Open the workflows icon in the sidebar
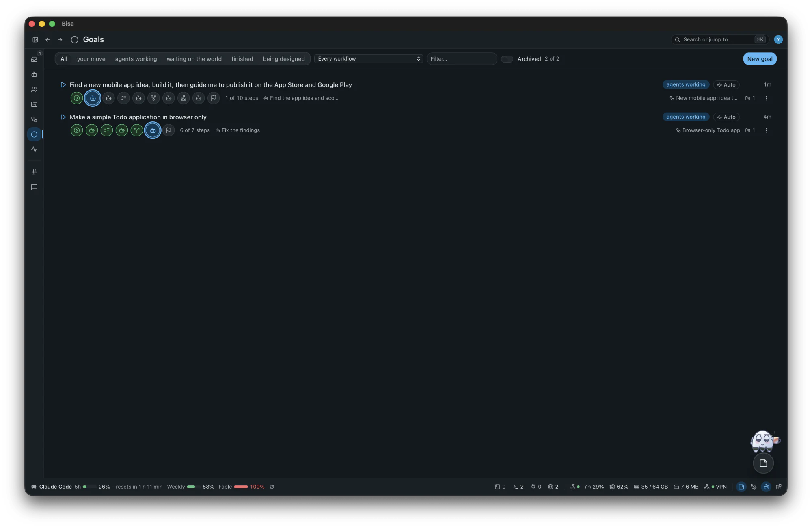The image size is (812, 528). [34, 119]
